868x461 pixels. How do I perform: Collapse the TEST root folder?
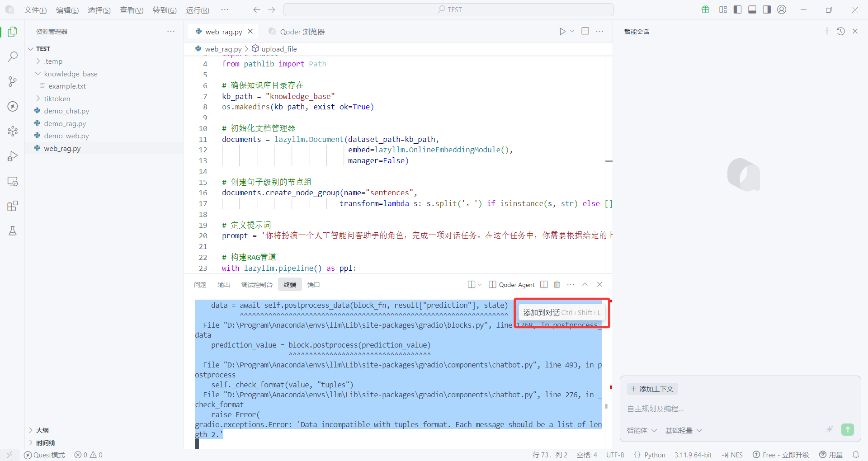coord(31,49)
